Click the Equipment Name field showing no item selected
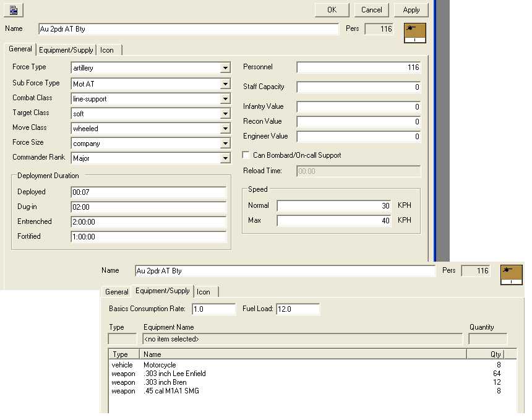The width and height of the screenshot is (532, 420). [x=302, y=339]
